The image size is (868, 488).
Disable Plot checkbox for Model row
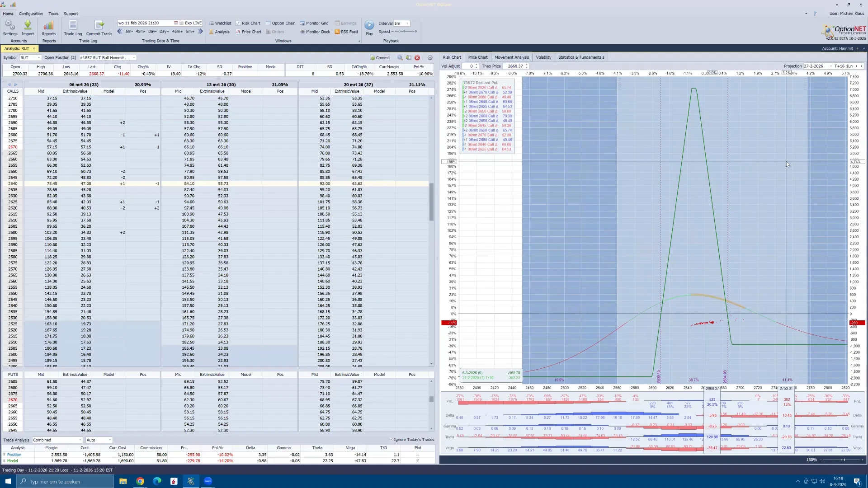[x=417, y=461]
